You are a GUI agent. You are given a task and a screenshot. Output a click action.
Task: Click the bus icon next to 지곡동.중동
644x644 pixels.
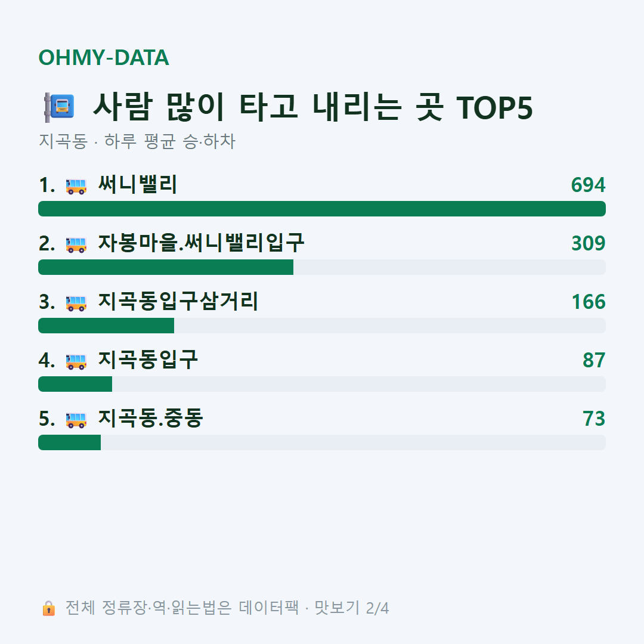76,419
